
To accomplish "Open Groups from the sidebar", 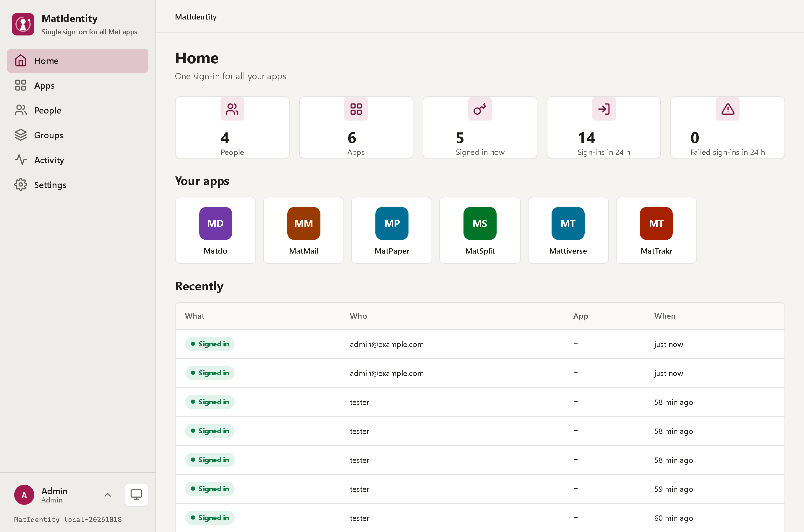I will pyautogui.click(x=78, y=135).
